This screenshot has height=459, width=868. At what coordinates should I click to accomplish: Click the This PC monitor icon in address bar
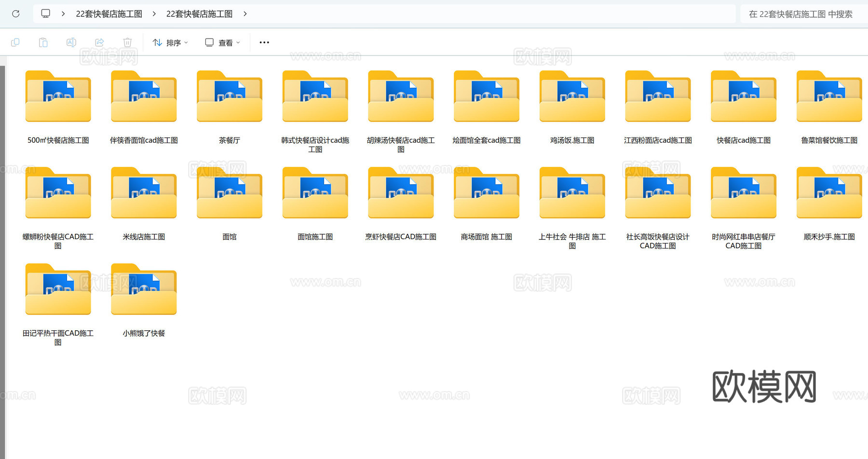click(45, 13)
